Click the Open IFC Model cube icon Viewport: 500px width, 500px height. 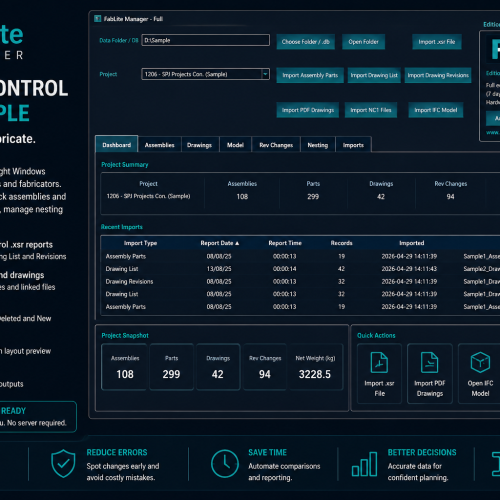(x=480, y=362)
